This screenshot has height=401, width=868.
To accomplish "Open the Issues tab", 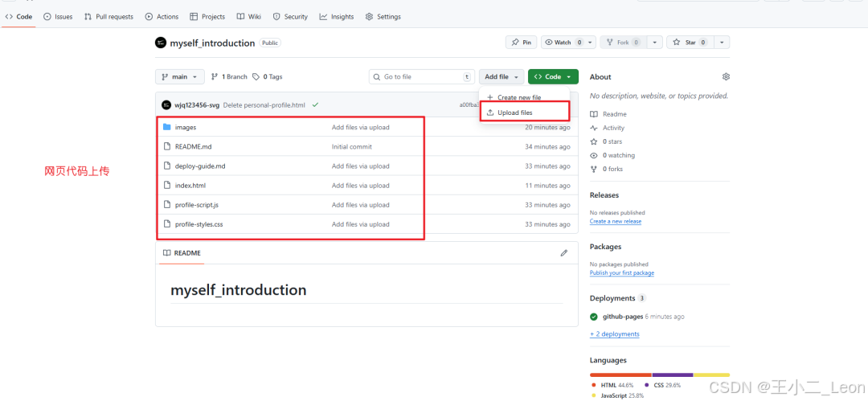I will [x=58, y=17].
